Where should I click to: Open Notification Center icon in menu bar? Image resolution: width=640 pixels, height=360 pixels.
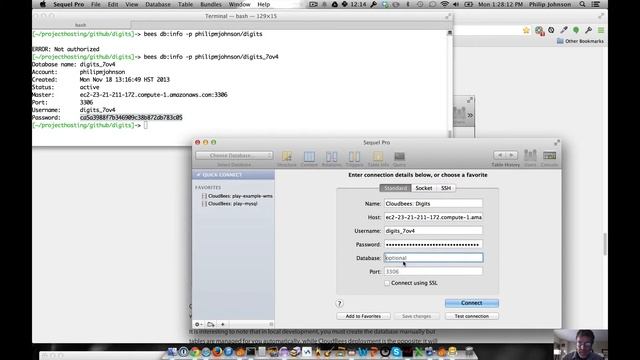(x=596, y=4)
